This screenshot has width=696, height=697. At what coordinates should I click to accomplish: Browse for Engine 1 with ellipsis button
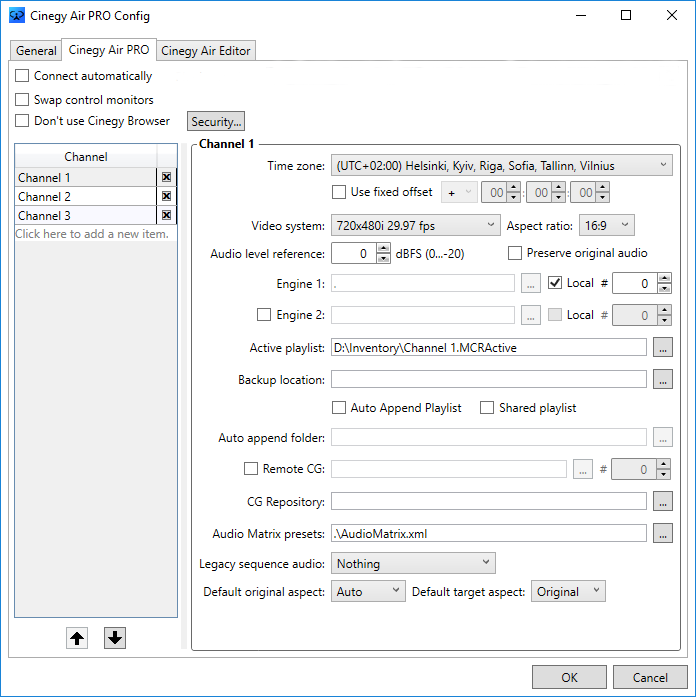531,283
